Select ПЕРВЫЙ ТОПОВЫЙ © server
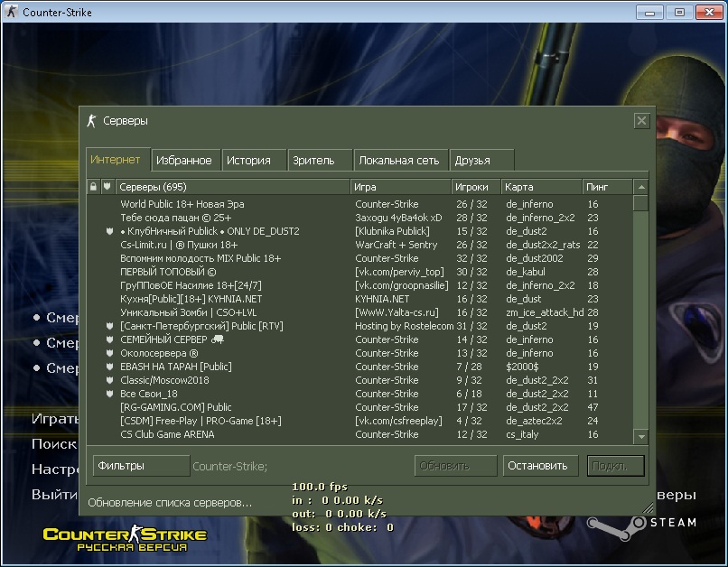This screenshot has width=728, height=567. (359, 272)
